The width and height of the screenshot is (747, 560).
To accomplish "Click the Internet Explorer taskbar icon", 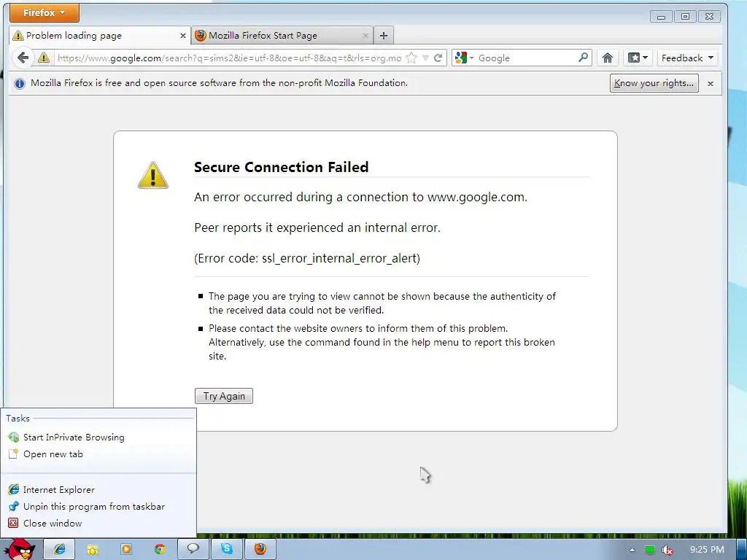I will pyautogui.click(x=60, y=549).
